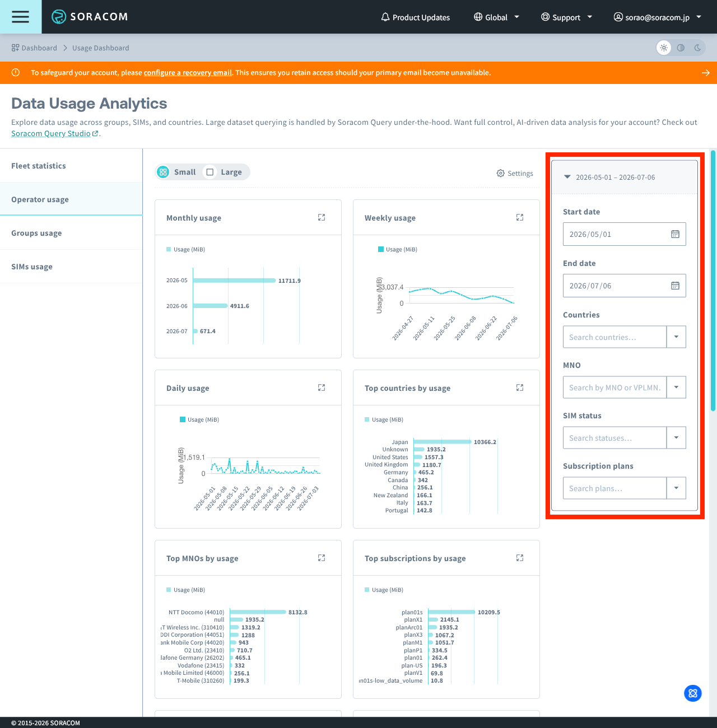Open the blue support chat widget
The height and width of the screenshot is (728, 717).
coord(693,693)
